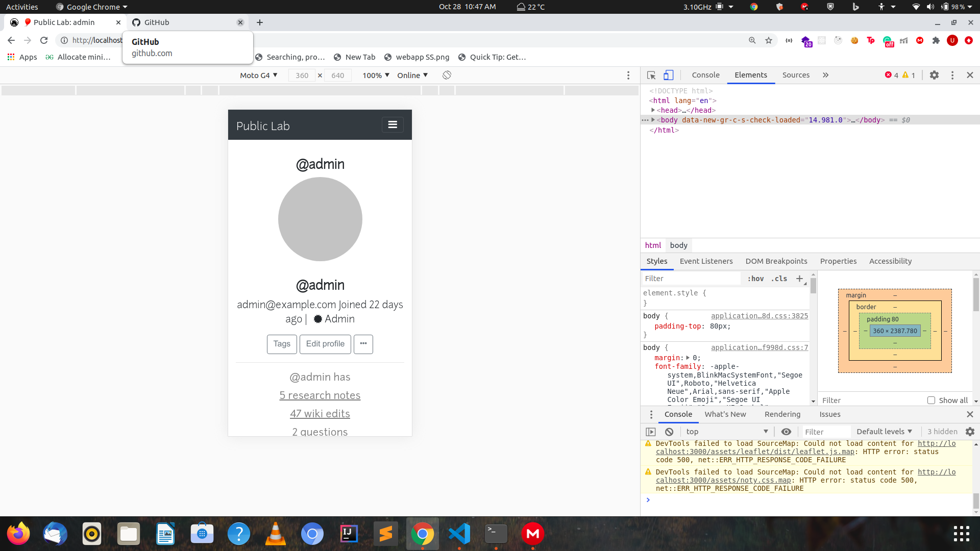Toggle live expression eye icon

(786, 432)
